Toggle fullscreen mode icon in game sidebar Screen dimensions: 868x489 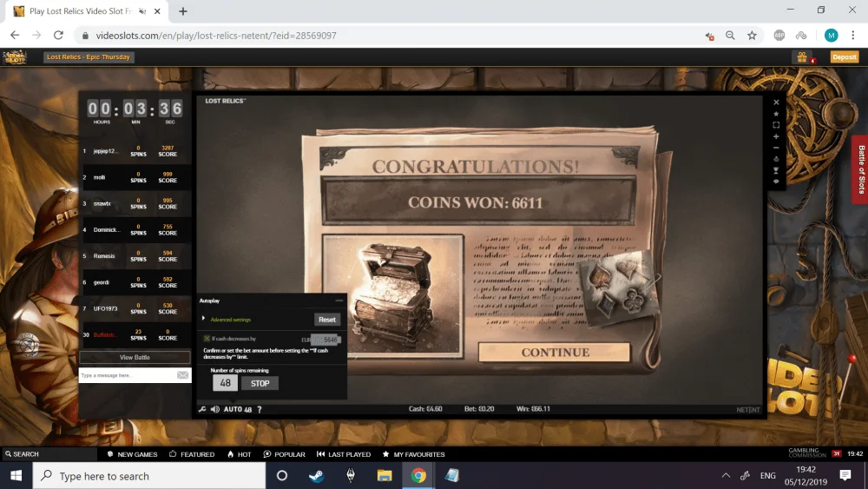point(776,125)
